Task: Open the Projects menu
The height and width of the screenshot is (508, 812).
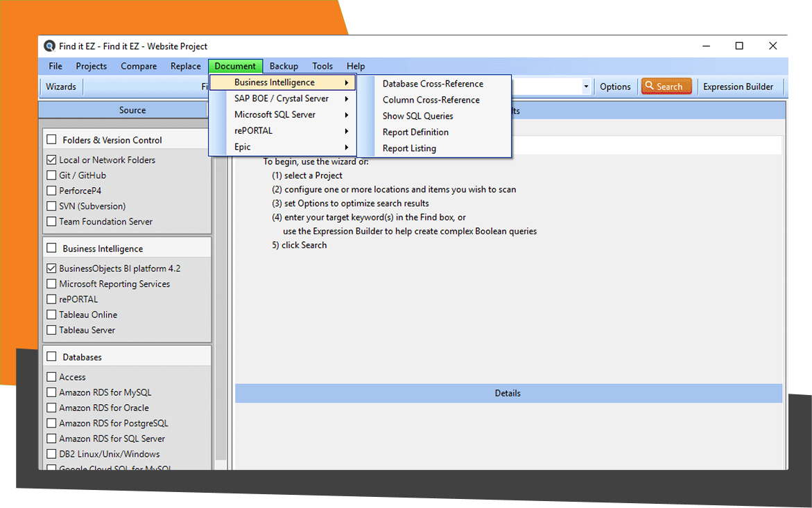Action: coord(91,67)
